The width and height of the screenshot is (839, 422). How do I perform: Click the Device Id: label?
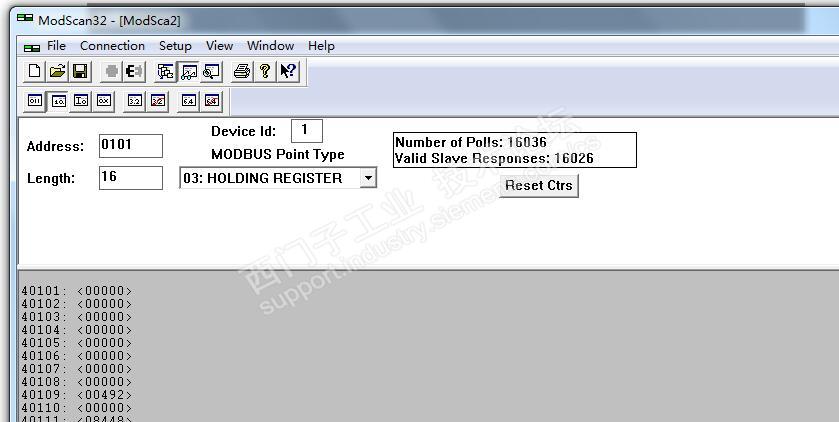(x=243, y=132)
